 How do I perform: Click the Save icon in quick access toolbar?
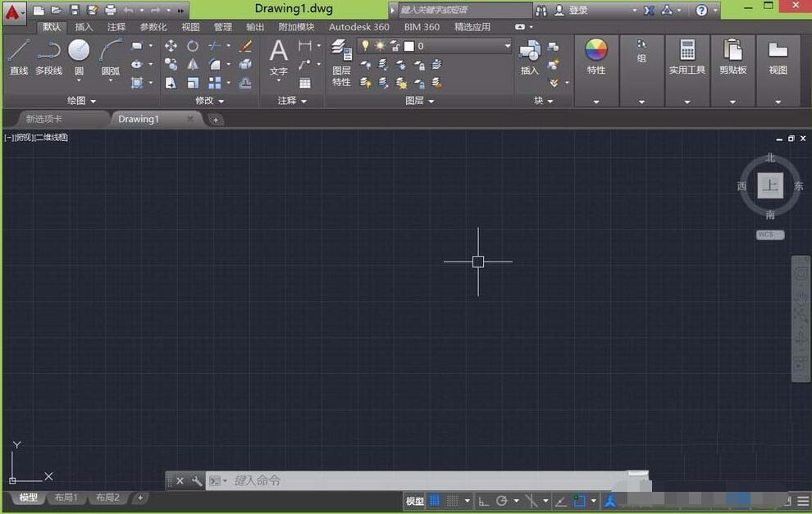click(75, 10)
